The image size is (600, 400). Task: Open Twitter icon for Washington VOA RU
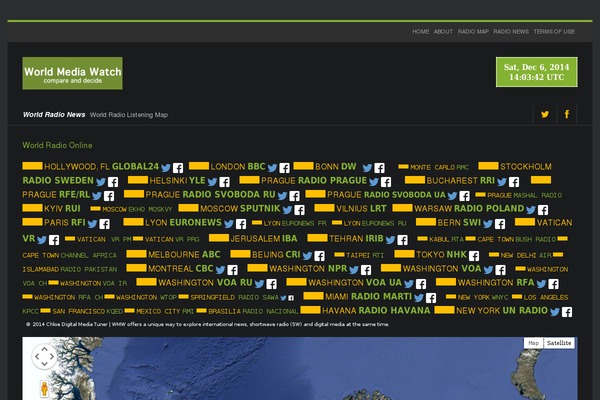pyautogui.click(x=259, y=284)
